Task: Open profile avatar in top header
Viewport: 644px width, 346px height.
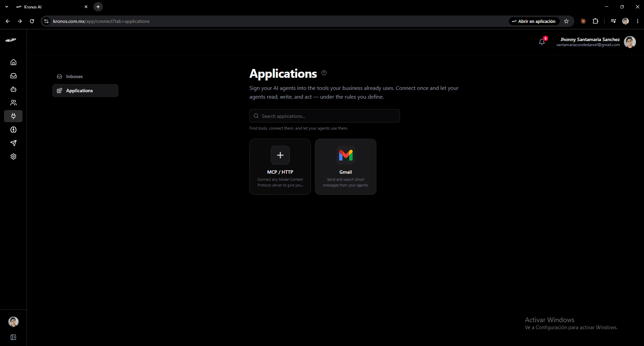Action: [630, 42]
